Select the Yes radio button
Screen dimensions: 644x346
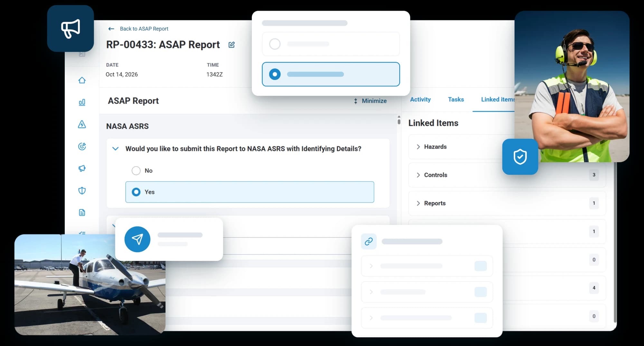[x=136, y=192]
